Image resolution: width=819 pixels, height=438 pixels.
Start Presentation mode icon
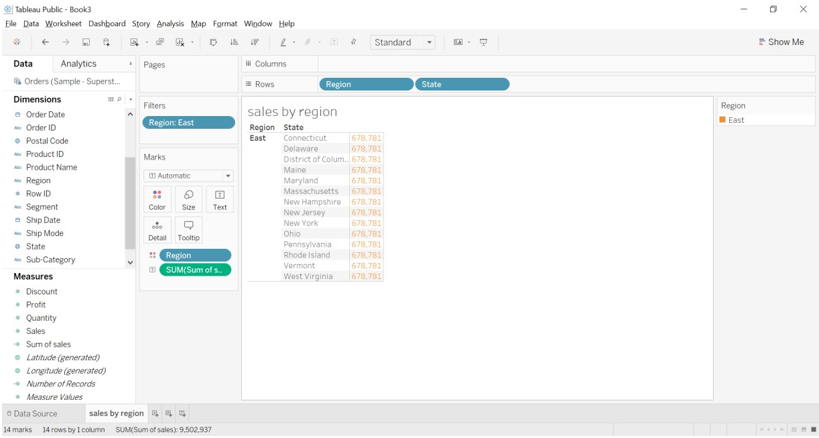(484, 42)
